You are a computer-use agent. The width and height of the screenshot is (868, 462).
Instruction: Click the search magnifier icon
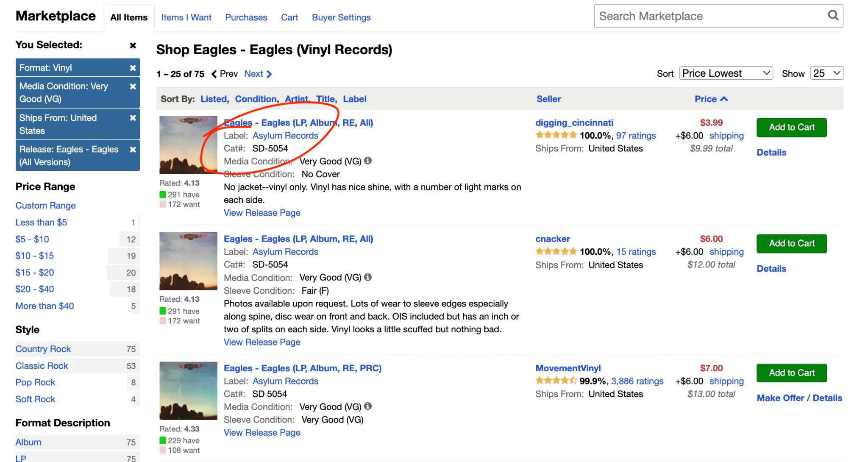click(832, 16)
